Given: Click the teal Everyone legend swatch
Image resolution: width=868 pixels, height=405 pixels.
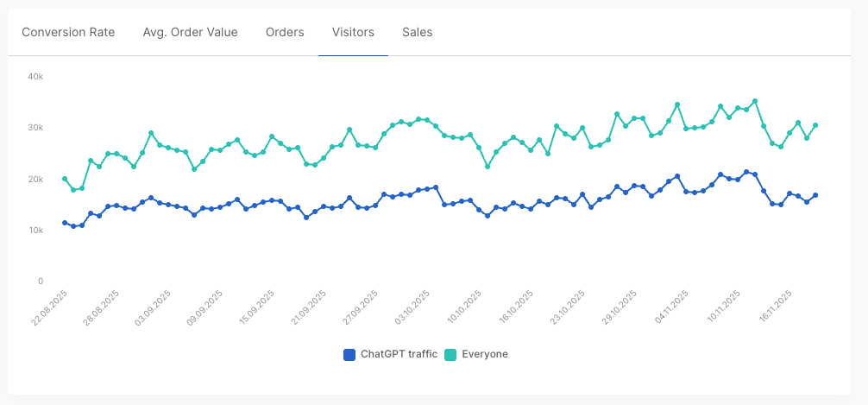Looking at the screenshot, I should point(450,354).
